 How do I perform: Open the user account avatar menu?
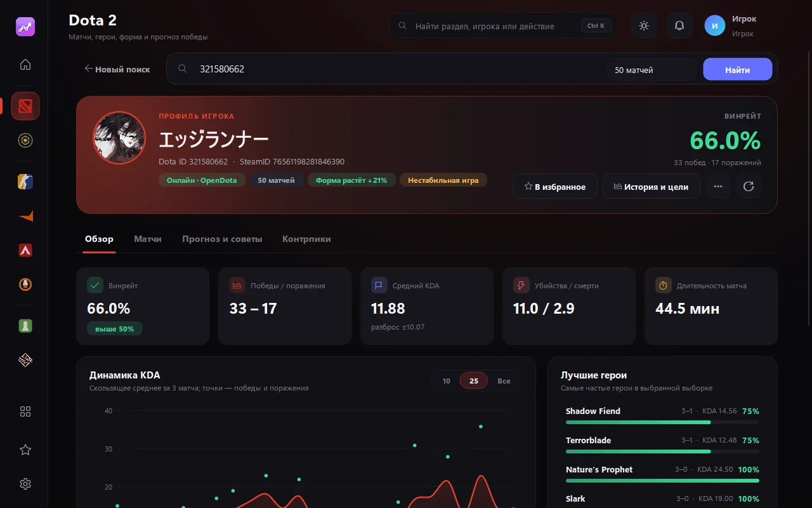(x=715, y=26)
